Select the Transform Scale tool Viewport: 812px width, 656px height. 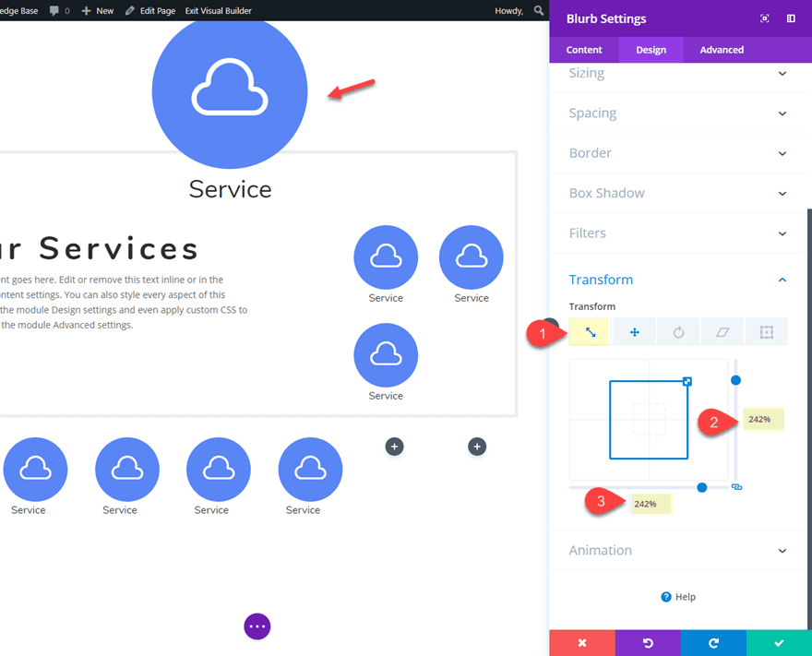[590, 331]
